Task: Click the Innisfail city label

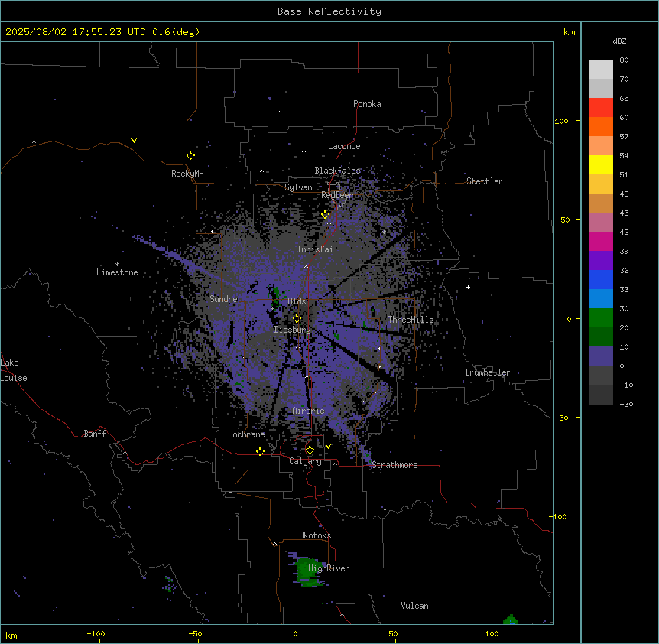Action: 317,249
